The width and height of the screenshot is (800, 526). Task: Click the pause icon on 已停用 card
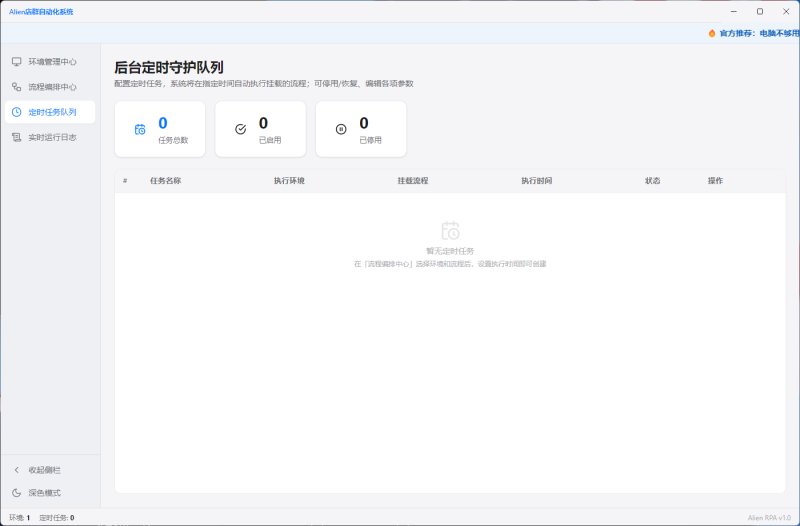tap(341, 130)
